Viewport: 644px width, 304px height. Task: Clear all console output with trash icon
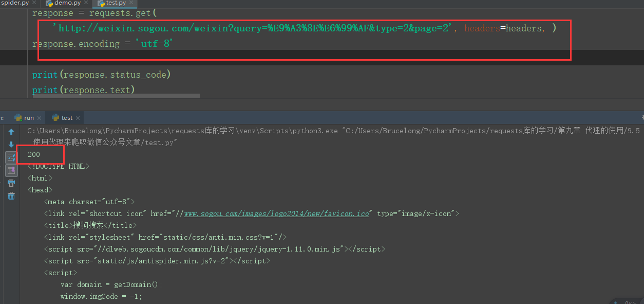(x=11, y=195)
